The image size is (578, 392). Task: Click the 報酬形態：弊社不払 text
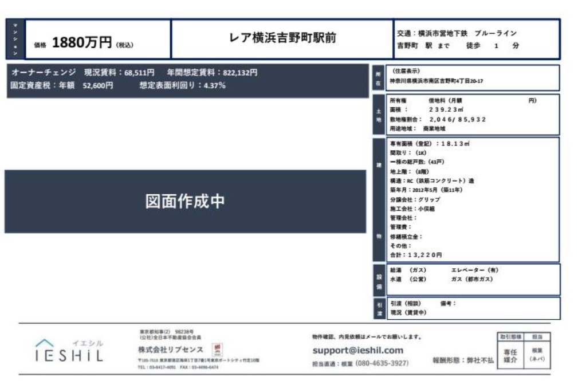(x=463, y=360)
